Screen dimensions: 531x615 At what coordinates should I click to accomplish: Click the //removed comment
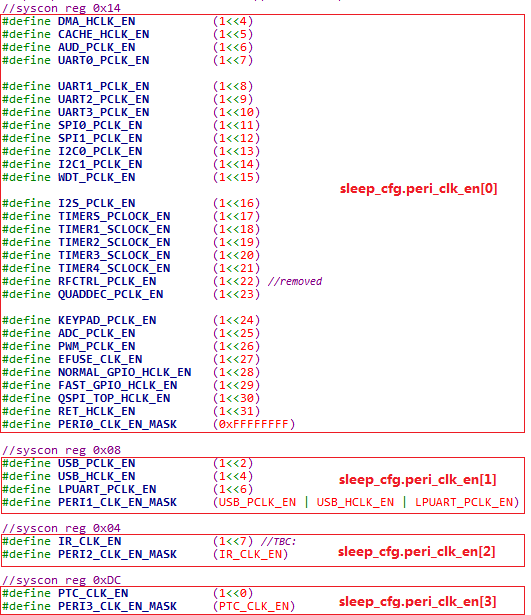pyautogui.click(x=295, y=281)
